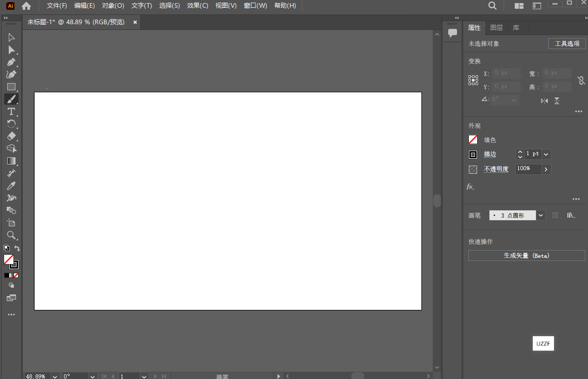This screenshot has height=379, width=588.
Task: Open the canvas rotation dropdown in status bar
Action: (92, 376)
